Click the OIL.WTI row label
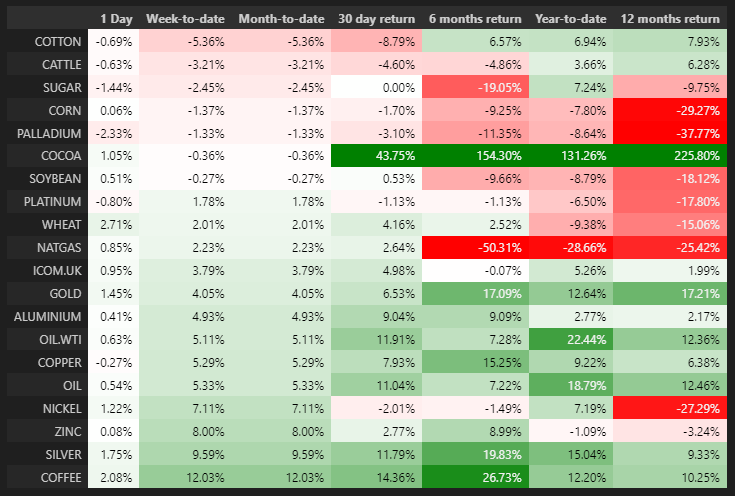The image size is (735, 496). [x=53, y=340]
